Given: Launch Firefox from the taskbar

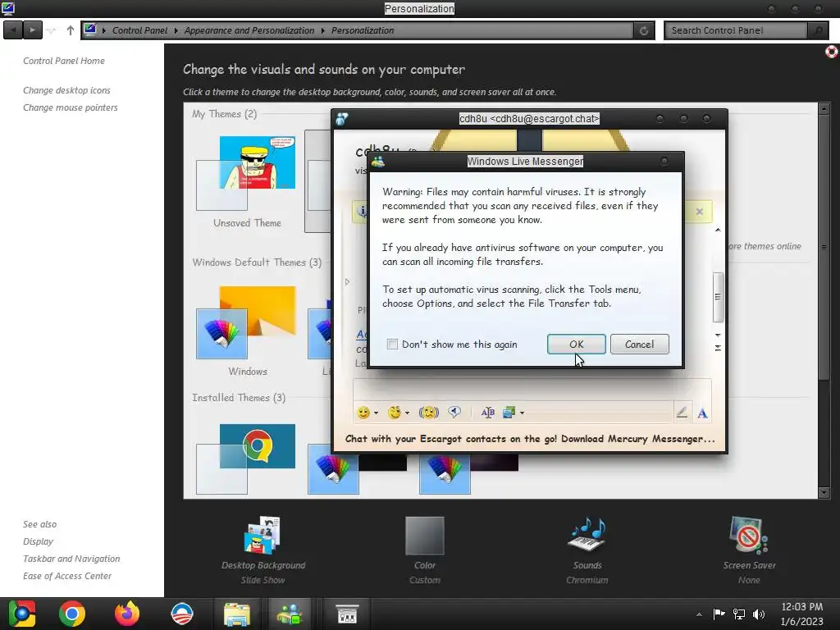Looking at the screenshot, I should (x=127, y=614).
